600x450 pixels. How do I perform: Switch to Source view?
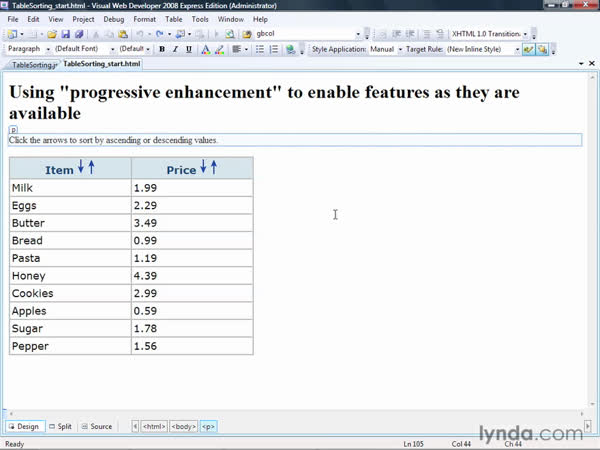(97, 426)
